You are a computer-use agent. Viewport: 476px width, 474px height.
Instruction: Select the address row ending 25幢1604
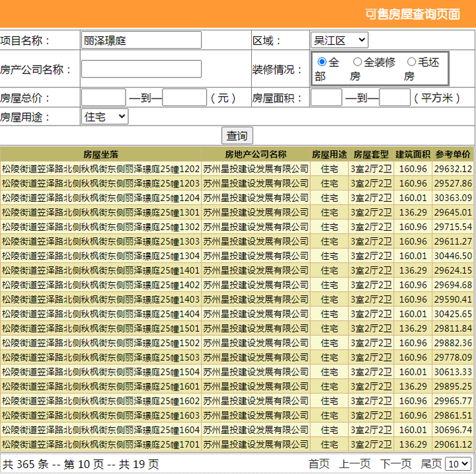[x=100, y=430]
